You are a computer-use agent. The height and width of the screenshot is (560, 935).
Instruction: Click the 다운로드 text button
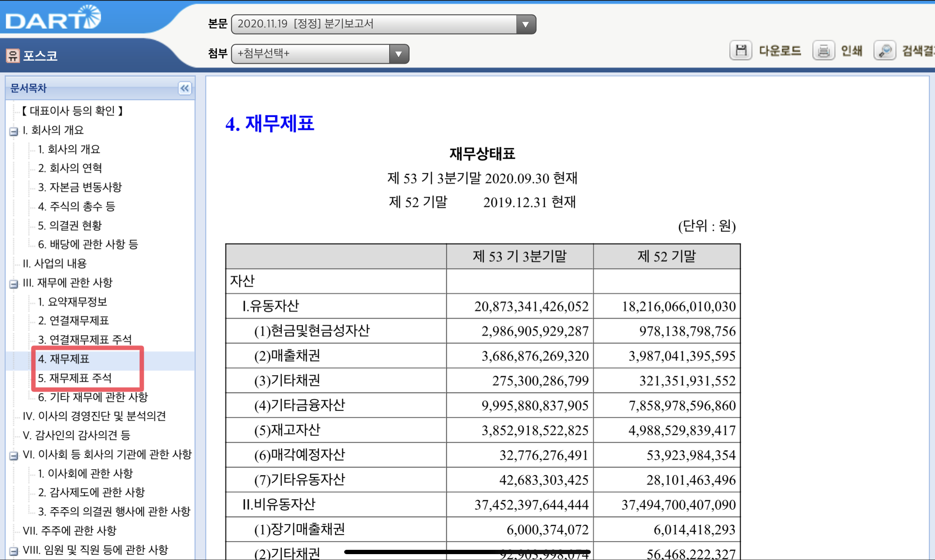(x=780, y=51)
